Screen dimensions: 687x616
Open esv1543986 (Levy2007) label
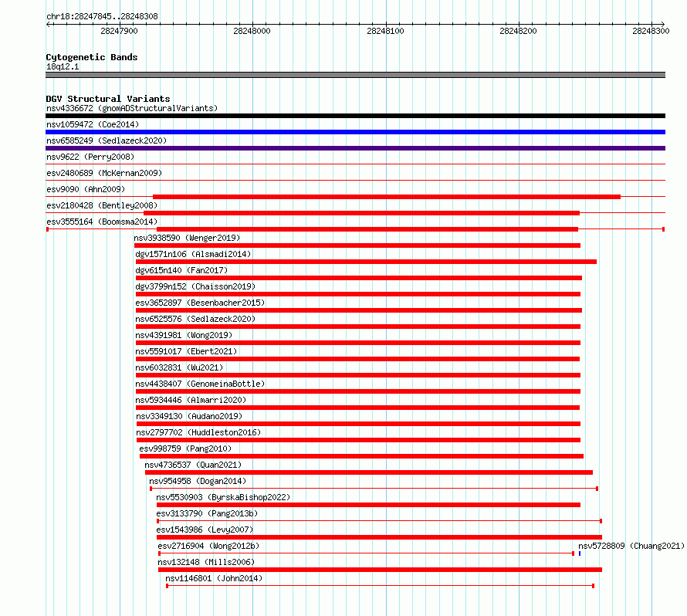(x=205, y=530)
